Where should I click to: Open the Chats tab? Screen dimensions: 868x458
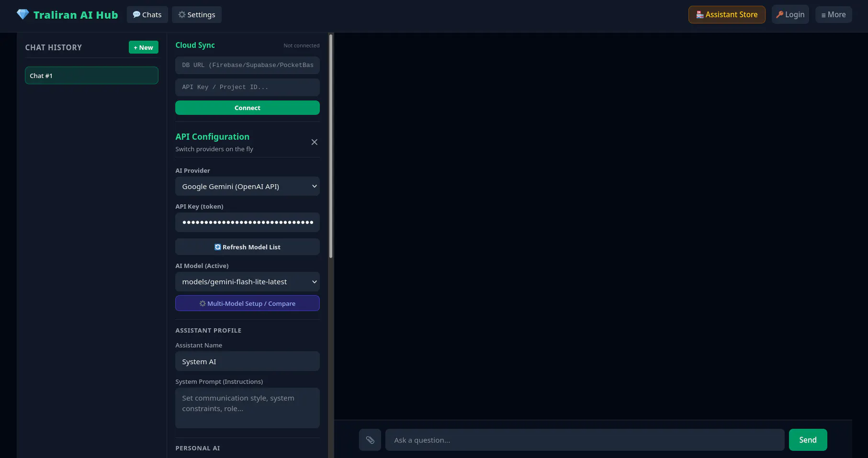[147, 14]
